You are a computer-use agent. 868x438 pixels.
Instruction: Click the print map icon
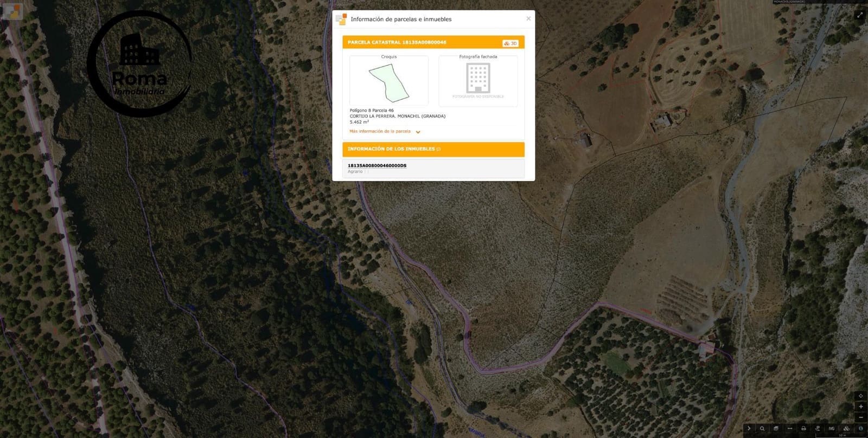point(803,428)
